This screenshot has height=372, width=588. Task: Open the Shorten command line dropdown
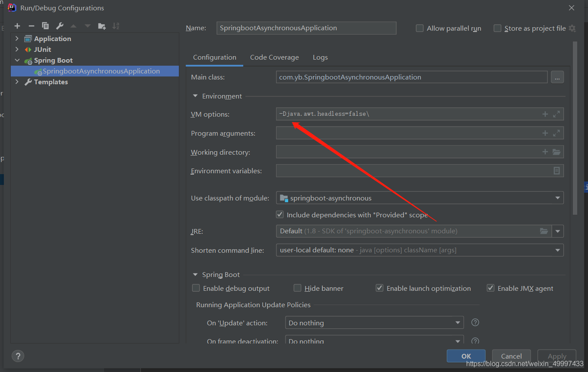[558, 250]
